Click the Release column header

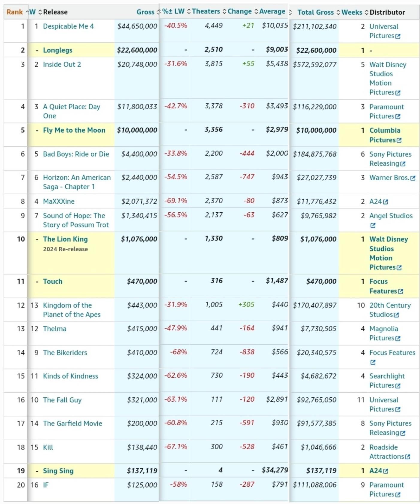[55, 12]
